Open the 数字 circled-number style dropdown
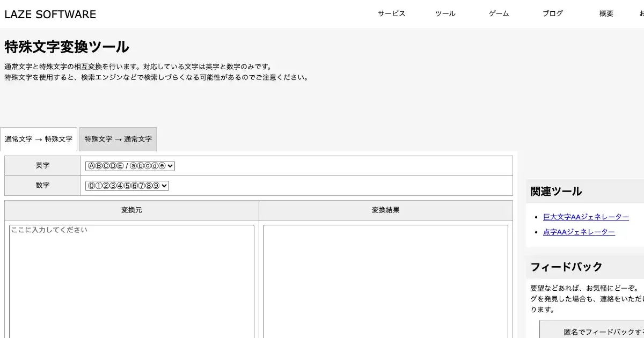Screen dimensions: 644x338 [127, 186]
